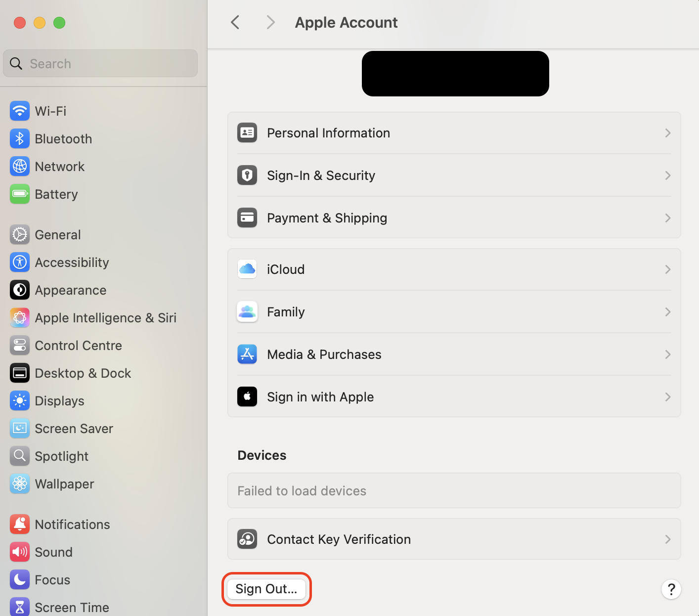699x616 pixels.
Task: Click the 'Devices' section heading
Action: point(262,455)
